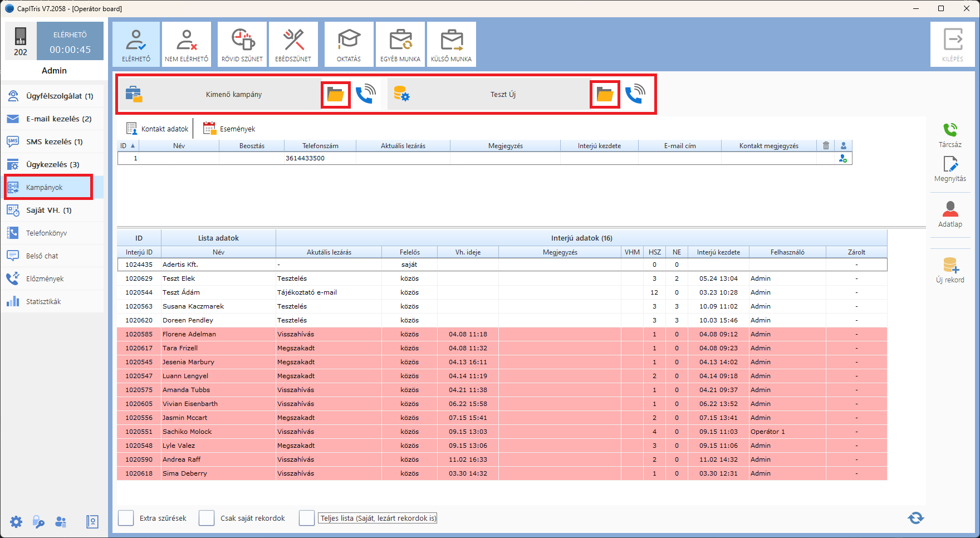Select the Florene Adelman interview row
The width and height of the screenshot is (980, 538).
(189, 334)
